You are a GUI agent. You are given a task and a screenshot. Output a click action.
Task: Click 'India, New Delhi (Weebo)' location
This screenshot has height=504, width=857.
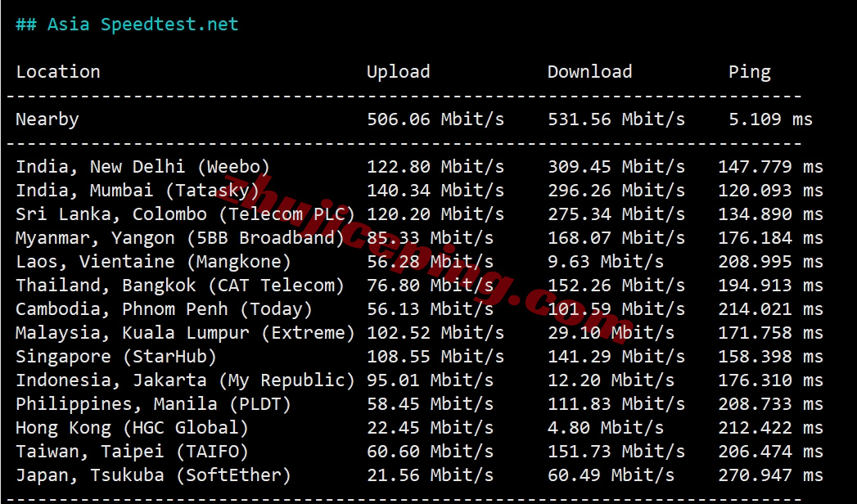tap(142, 167)
